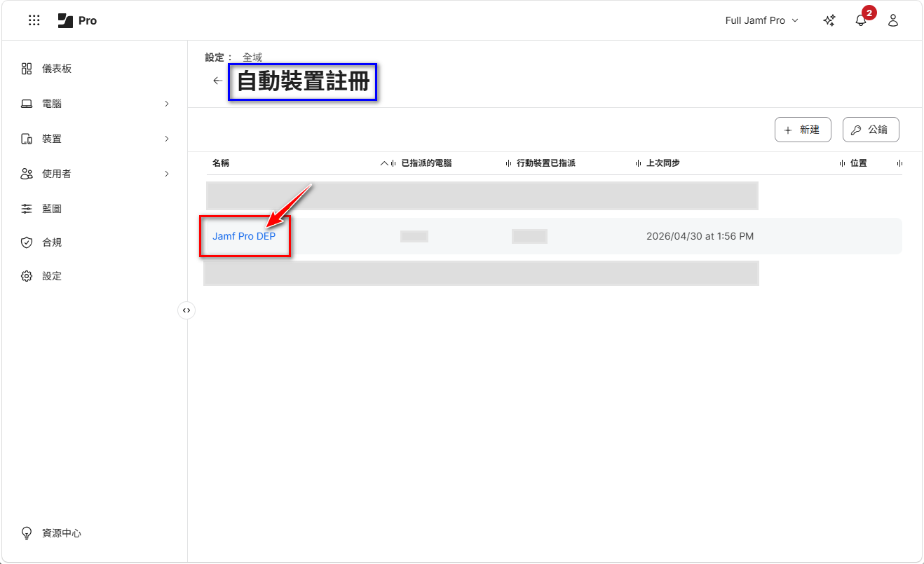Viewport: 924px width, 564px height.
Task: Expand the 電腦 sidebar submenu chevron
Action: (x=167, y=104)
